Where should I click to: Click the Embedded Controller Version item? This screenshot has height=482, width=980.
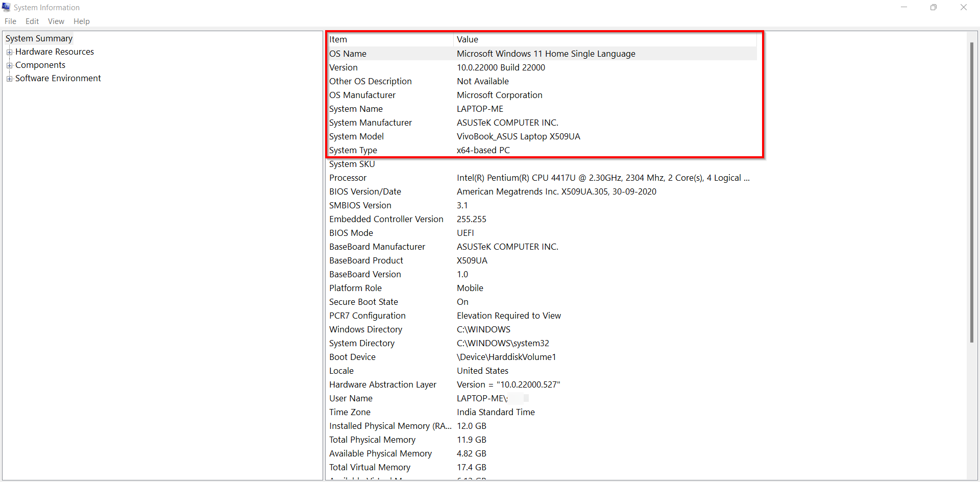(386, 219)
